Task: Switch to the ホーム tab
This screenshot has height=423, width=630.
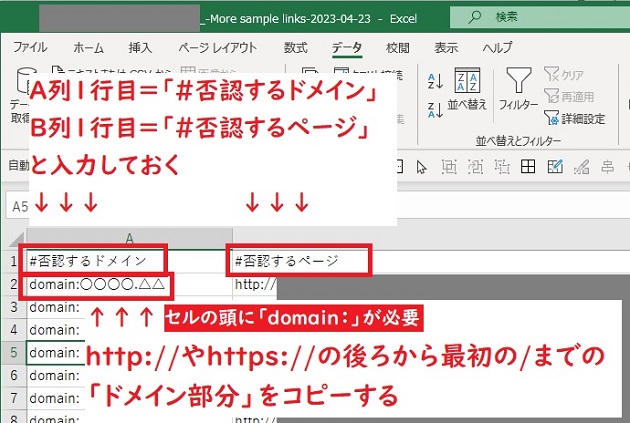Action: pyautogui.click(x=88, y=47)
